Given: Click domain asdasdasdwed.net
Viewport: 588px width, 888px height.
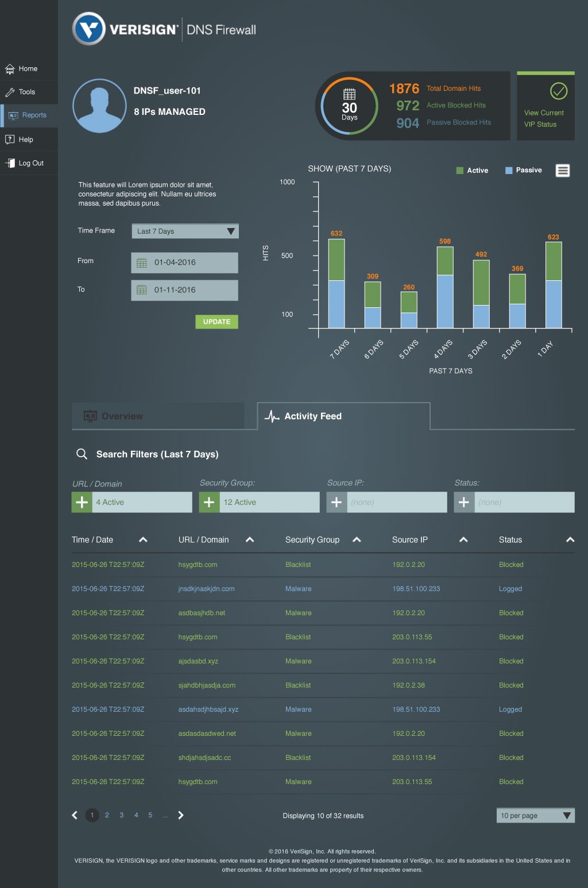Looking at the screenshot, I should [207, 733].
